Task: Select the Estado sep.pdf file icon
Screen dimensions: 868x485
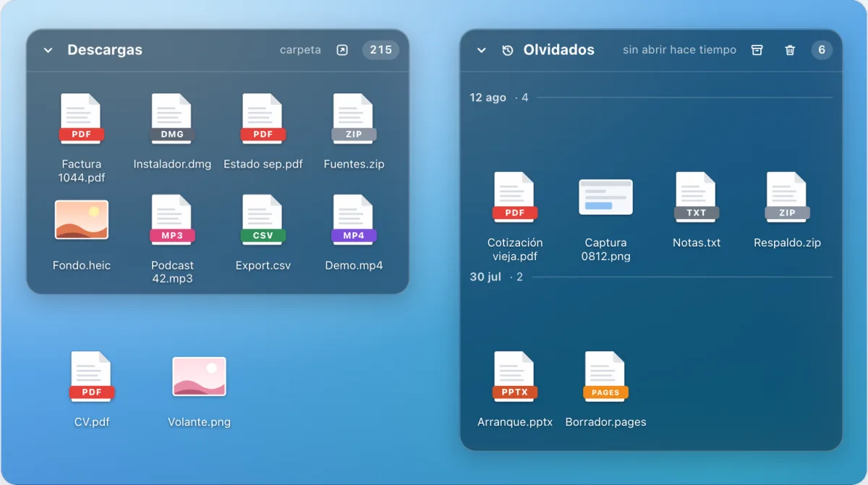Action: click(x=263, y=119)
